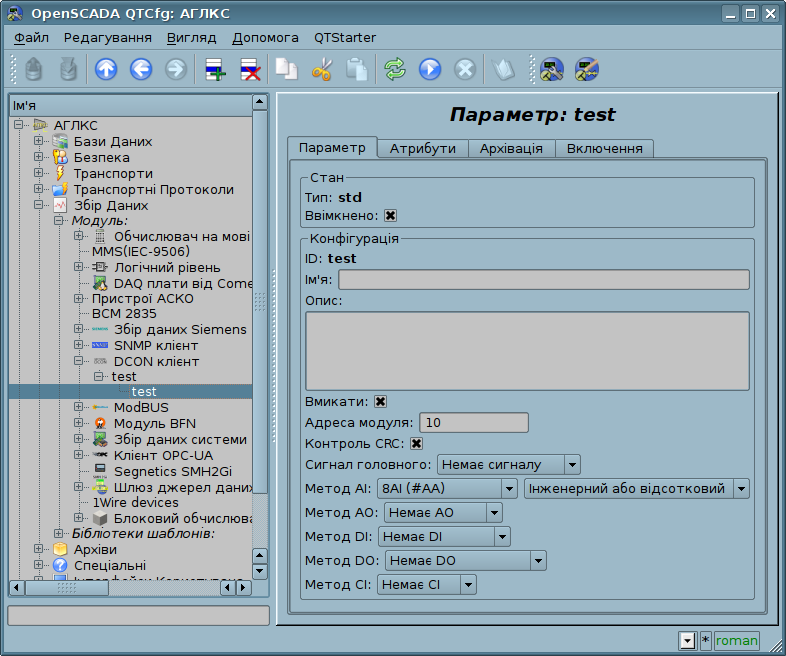Open the Сигнал головного dropdown
This screenshot has width=786, height=656.
(x=509, y=464)
